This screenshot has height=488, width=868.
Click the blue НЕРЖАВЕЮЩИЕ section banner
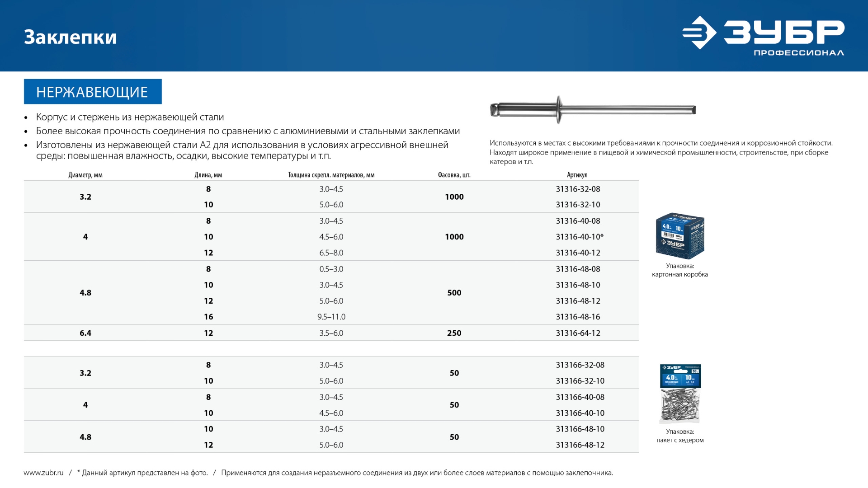click(93, 92)
